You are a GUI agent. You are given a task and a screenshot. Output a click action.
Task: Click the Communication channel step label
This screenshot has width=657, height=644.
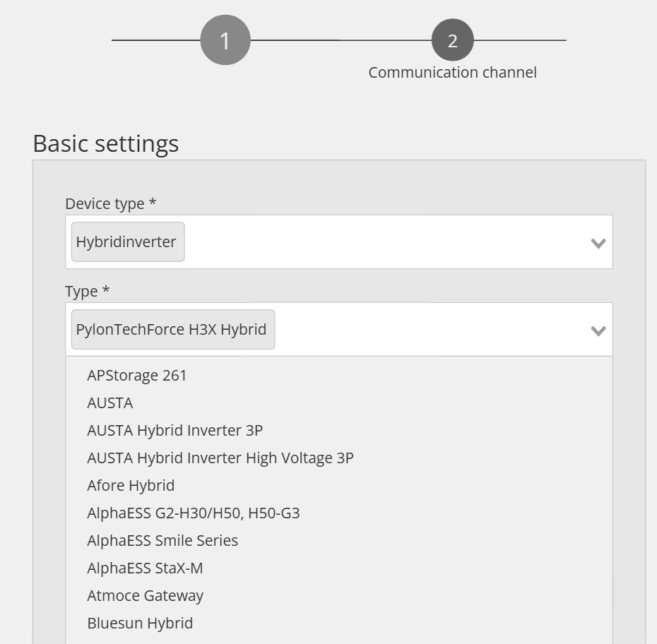click(453, 73)
